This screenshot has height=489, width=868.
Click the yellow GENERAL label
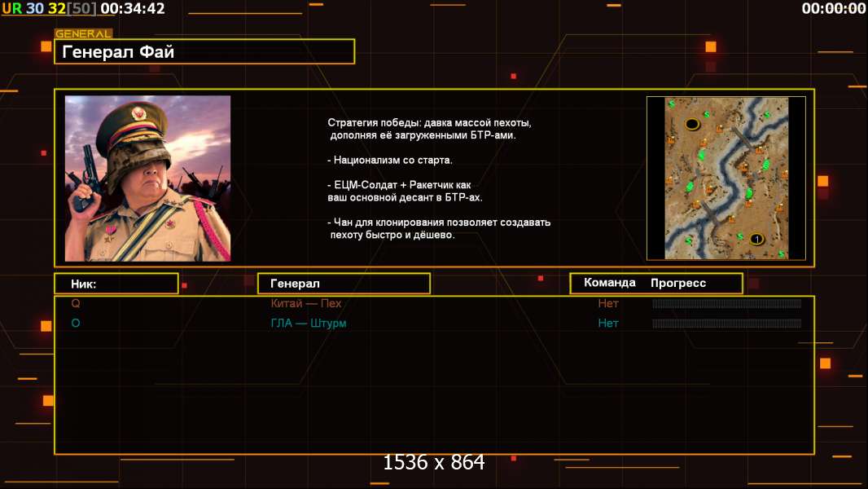click(x=84, y=33)
